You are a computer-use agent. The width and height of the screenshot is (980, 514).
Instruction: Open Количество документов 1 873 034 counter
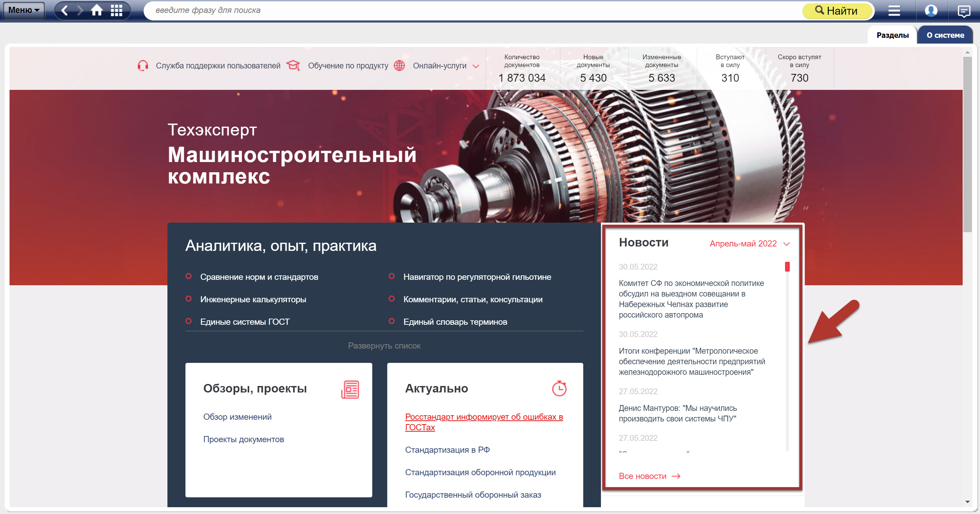[x=522, y=68]
